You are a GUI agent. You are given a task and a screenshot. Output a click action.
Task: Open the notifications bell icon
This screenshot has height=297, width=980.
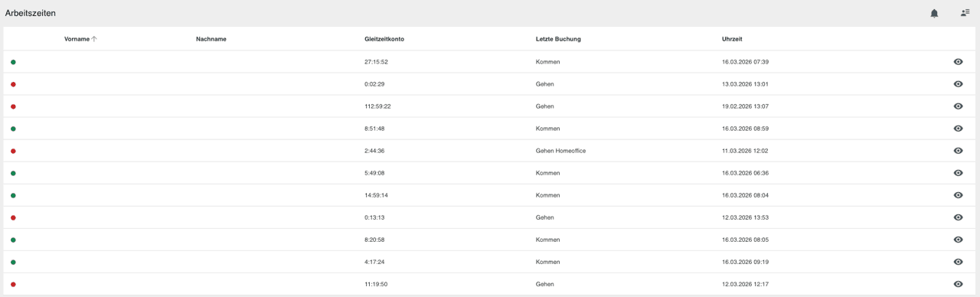[934, 13]
